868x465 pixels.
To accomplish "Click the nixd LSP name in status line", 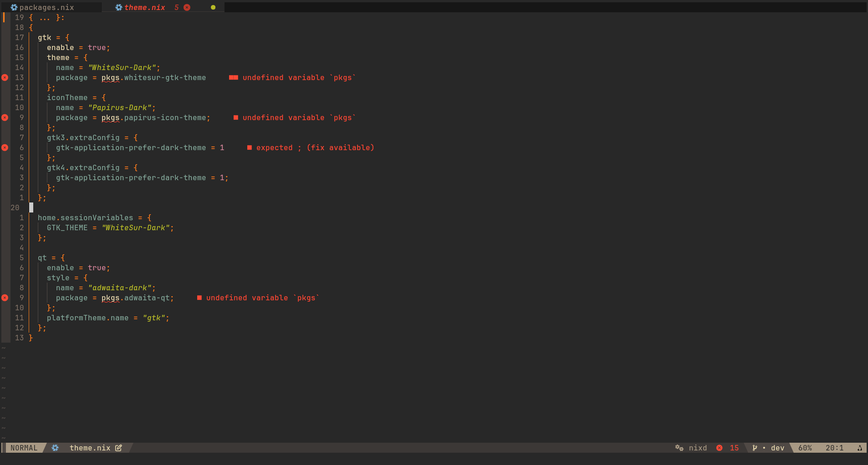I will [698, 448].
